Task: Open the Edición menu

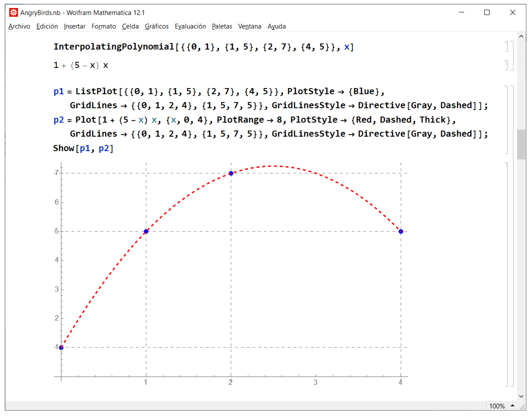Action: click(x=47, y=26)
